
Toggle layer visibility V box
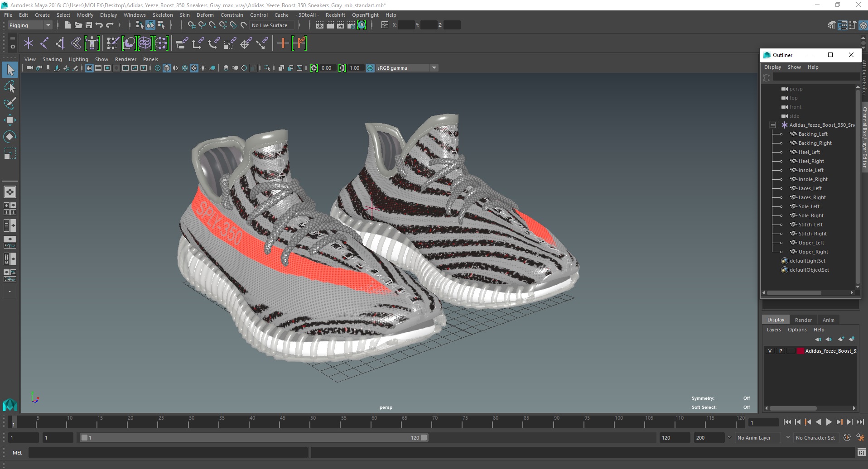point(770,351)
